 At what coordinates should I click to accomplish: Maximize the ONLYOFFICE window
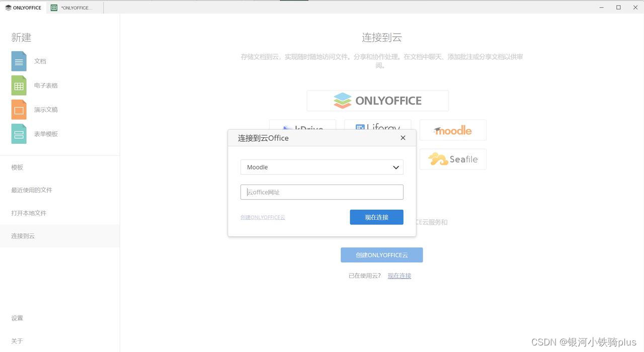point(619,7)
